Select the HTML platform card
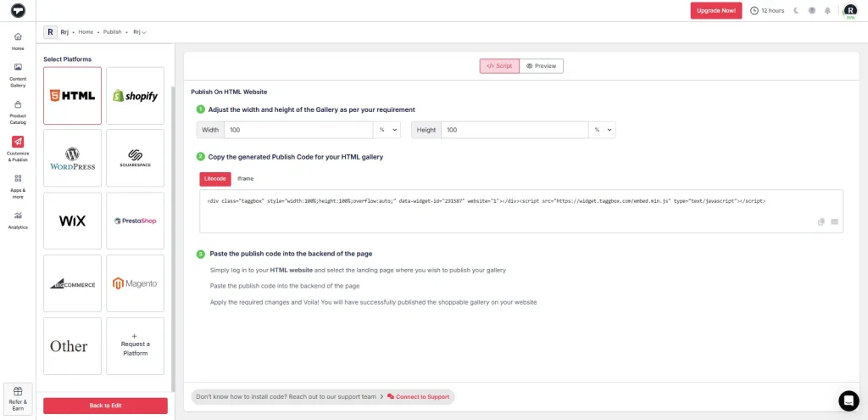The height and width of the screenshot is (420, 868). pyautogui.click(x=73, y=96)
